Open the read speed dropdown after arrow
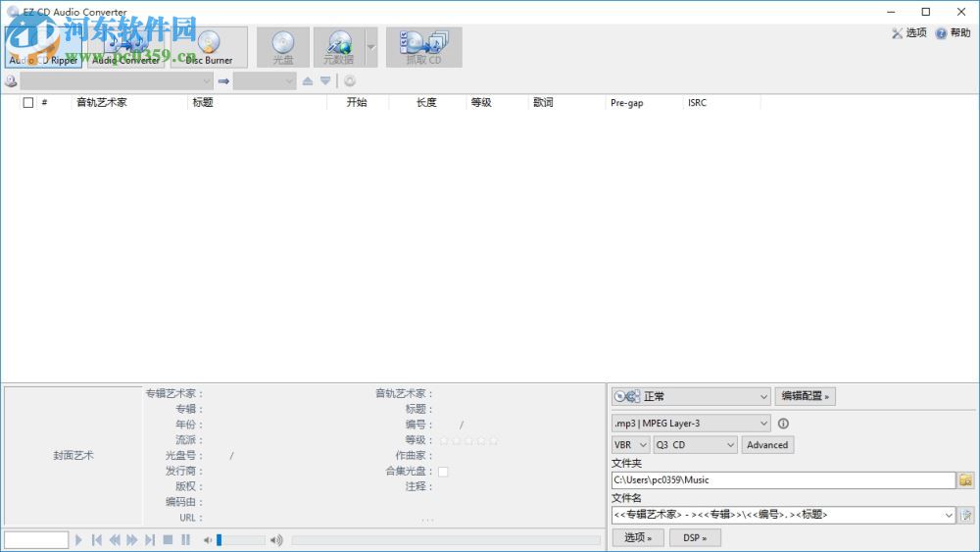 pos(265,80)
